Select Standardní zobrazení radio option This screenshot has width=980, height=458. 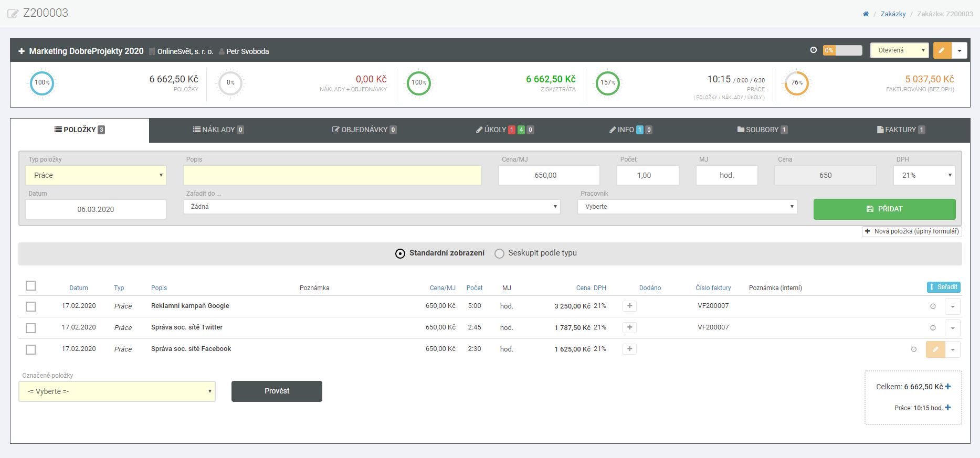tap(400, 253)
